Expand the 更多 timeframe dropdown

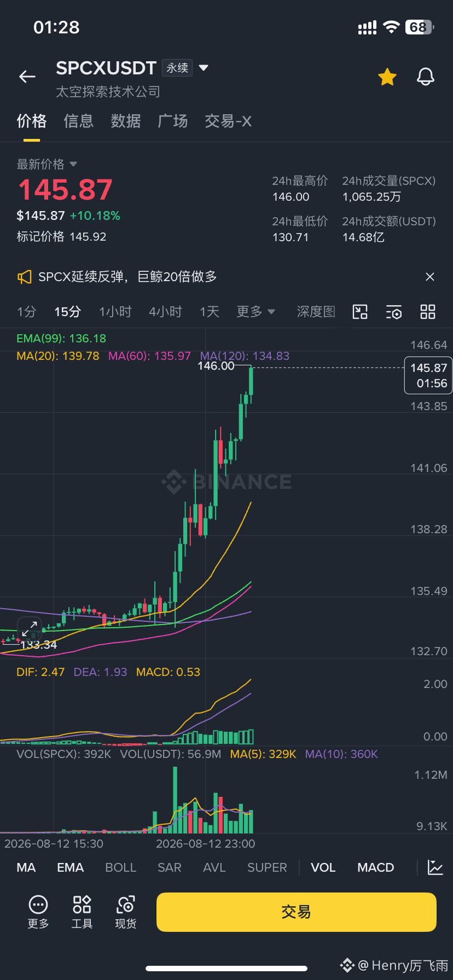(x=256, y=312)
